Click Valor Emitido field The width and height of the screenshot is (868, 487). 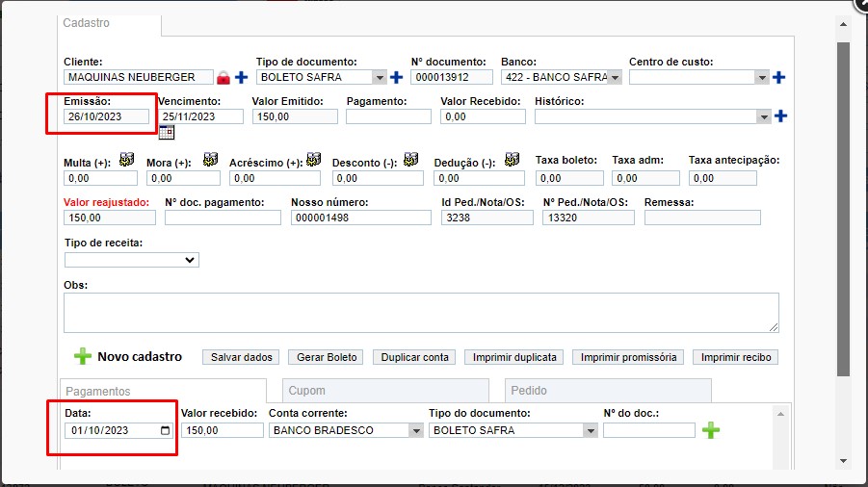pos(295,116)
